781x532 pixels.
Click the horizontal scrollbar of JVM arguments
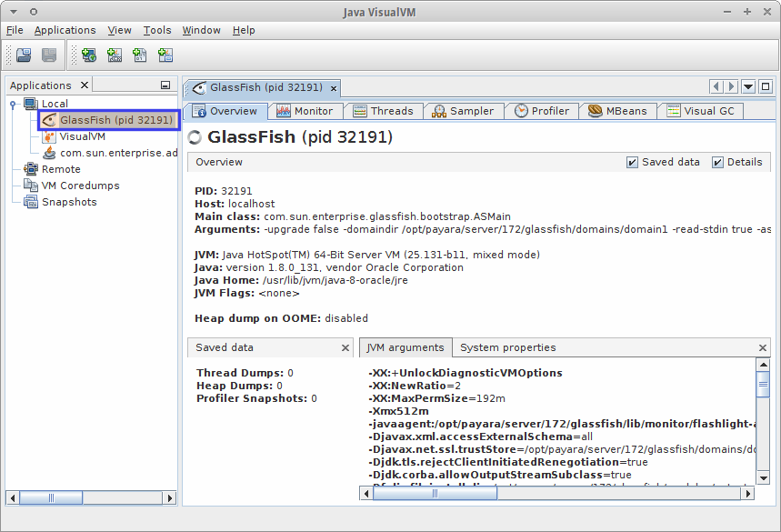tap(435, 493)
